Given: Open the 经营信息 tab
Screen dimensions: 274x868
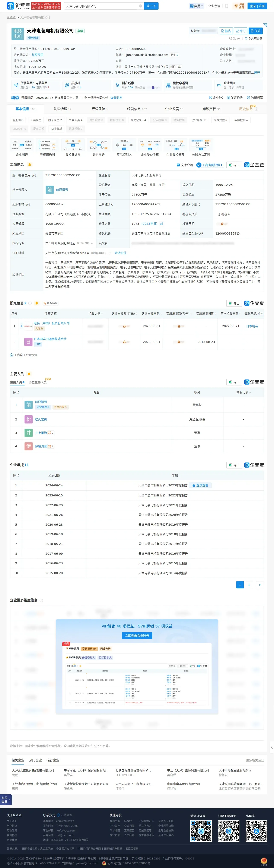Looking at the screenshot, I should pyautogui.click(x=137, y=109).
